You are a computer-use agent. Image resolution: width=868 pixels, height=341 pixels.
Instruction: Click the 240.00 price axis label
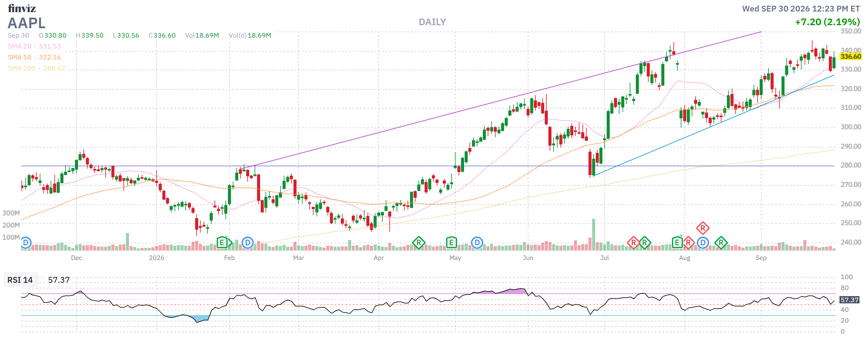[x=850, y=242]
